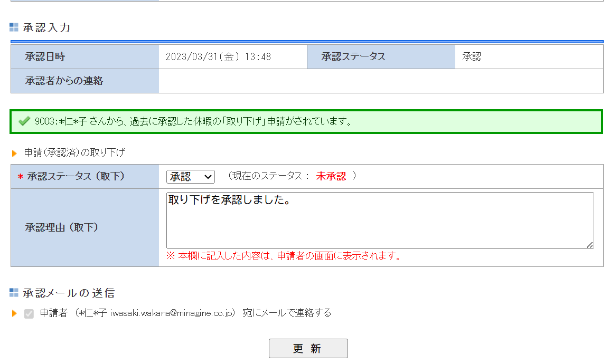Click the red 未承認 current status text

click(331, 176)
